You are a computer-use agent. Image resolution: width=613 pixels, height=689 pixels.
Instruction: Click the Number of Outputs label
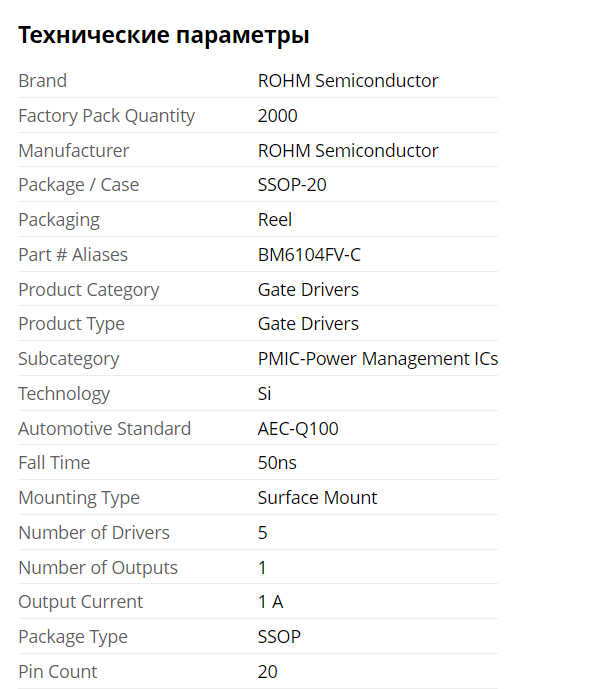[98, 568]
